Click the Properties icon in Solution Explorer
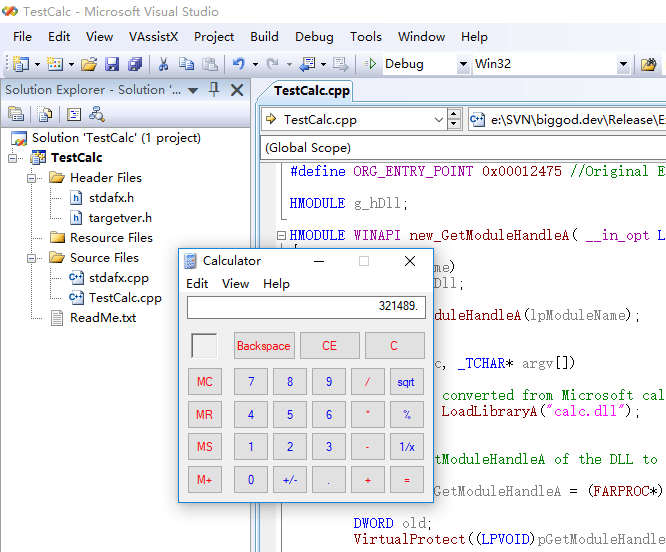Screen dimensions: 666x552 16,114
